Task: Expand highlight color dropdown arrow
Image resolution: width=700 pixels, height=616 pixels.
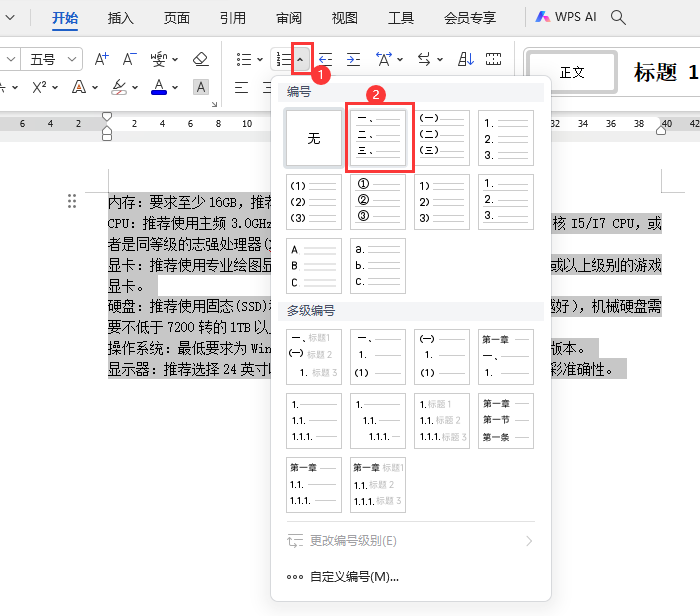Action: pyautogui.click(x=134, y=87)
